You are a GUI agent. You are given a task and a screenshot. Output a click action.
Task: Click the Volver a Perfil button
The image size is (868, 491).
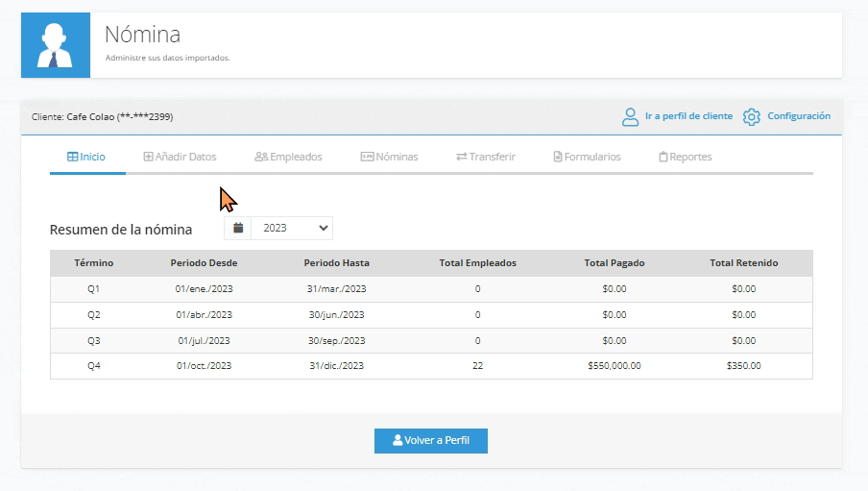[x=431, y=441]
